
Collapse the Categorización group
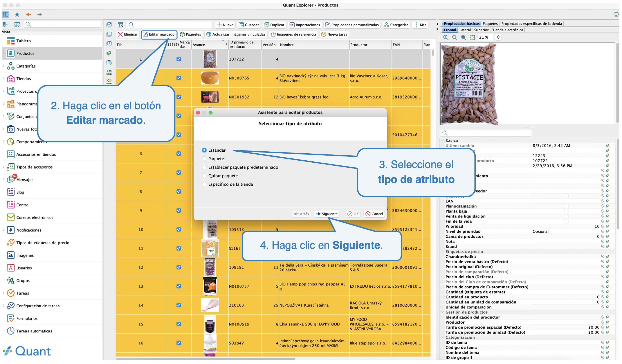tap(443, 337)
